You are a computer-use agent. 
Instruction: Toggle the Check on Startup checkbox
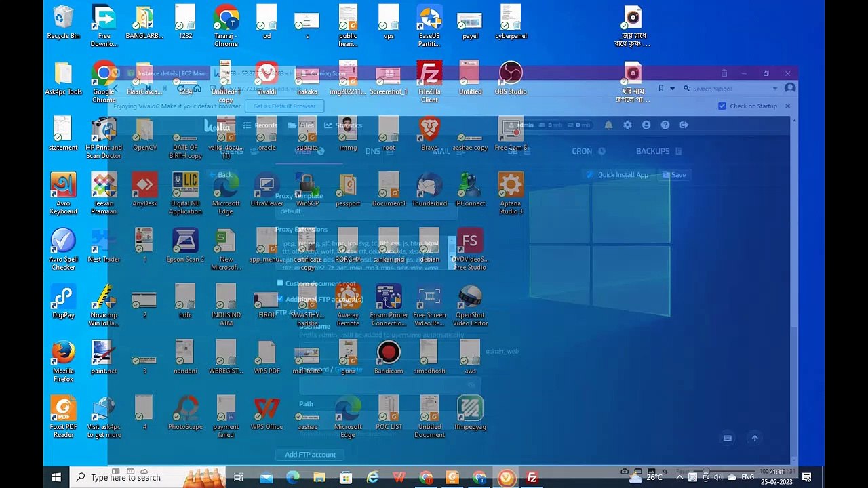click(x=722, y=106)
